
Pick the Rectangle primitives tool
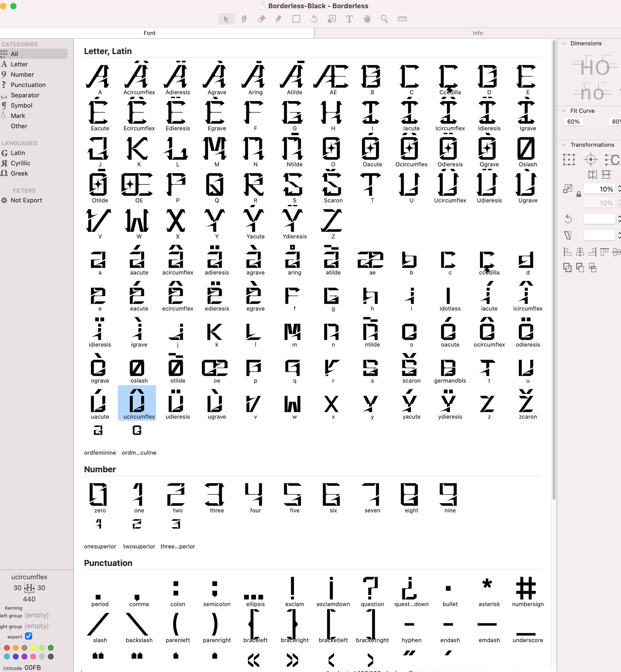tap(296, 19)
